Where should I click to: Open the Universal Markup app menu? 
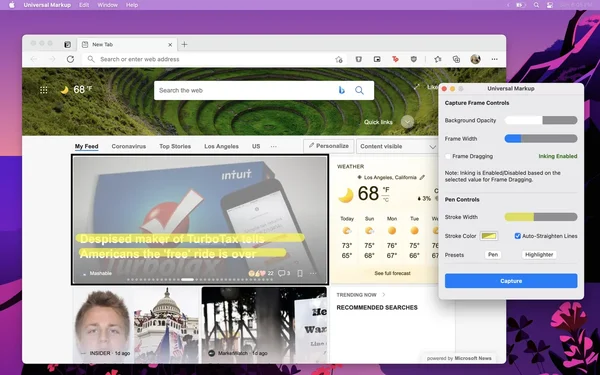pyautogui.click(x=47, y=5)
